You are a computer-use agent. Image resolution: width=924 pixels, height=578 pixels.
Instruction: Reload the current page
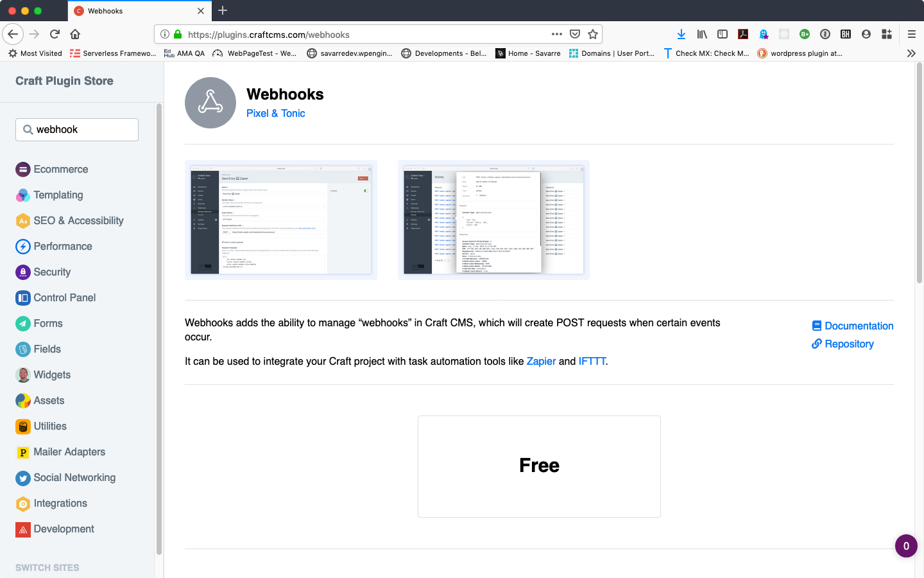click(55, 34)
